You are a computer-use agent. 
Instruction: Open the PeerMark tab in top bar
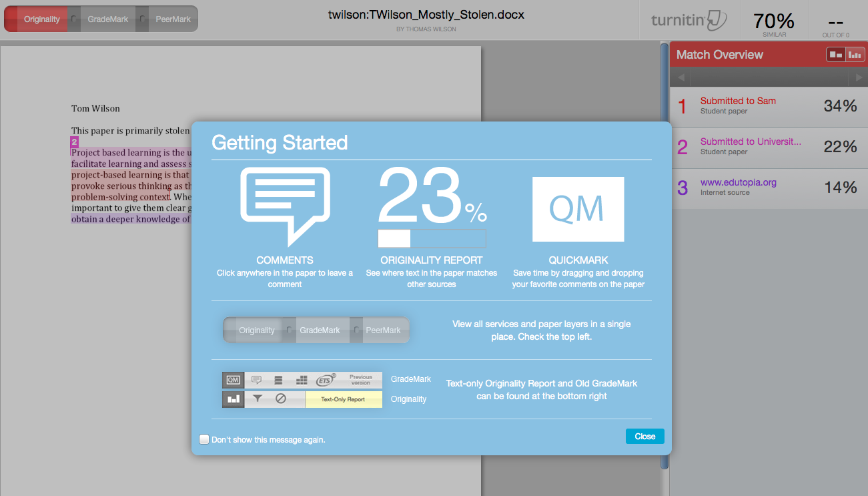coord(173,19)
